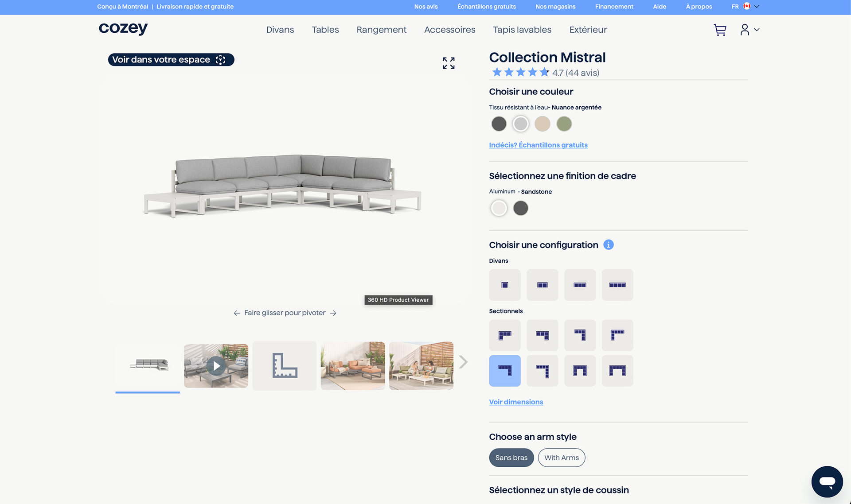
Task: Choose second sectional layout in second row
Action: pos(543,371)
